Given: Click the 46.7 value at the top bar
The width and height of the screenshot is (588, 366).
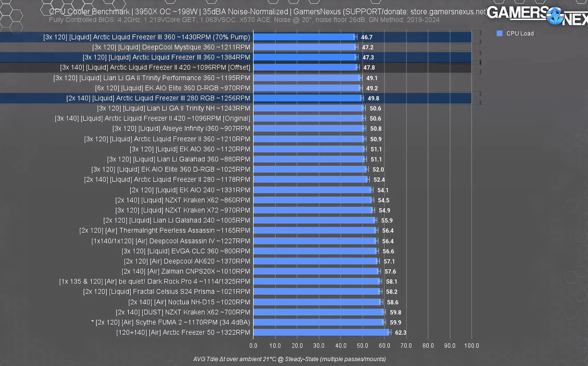Looking at the screenshot, I should [x=367, y=37].
